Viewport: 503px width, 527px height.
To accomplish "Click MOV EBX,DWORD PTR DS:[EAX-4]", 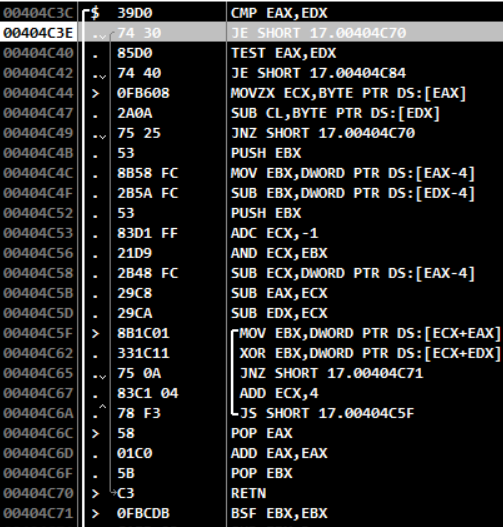I will 353,173.
